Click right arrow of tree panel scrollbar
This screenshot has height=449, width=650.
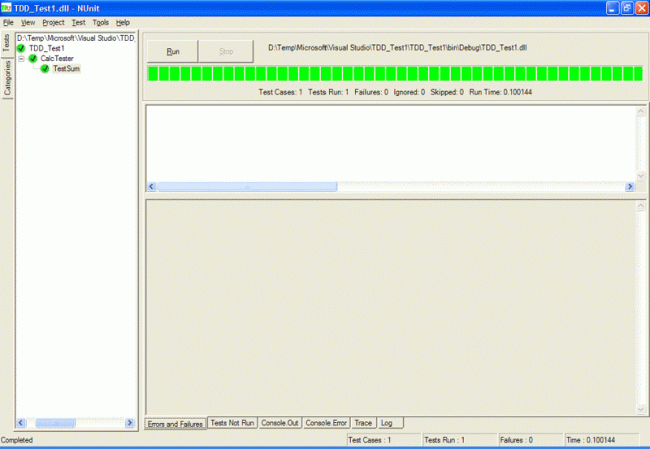[129, 423]
